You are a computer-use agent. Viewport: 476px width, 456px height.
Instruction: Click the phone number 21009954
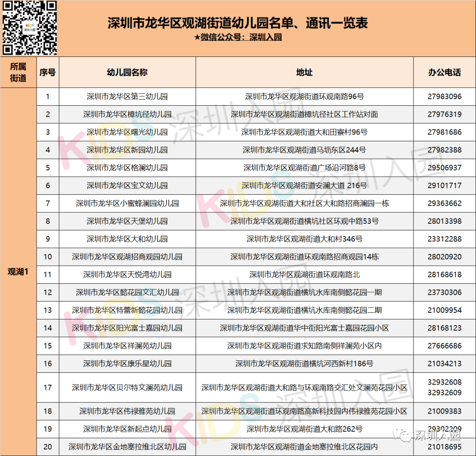coord(444,310)
